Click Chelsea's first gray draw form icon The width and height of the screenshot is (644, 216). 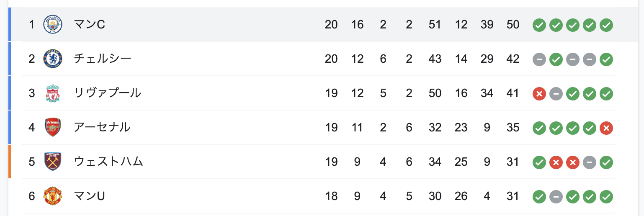(539, 59)
